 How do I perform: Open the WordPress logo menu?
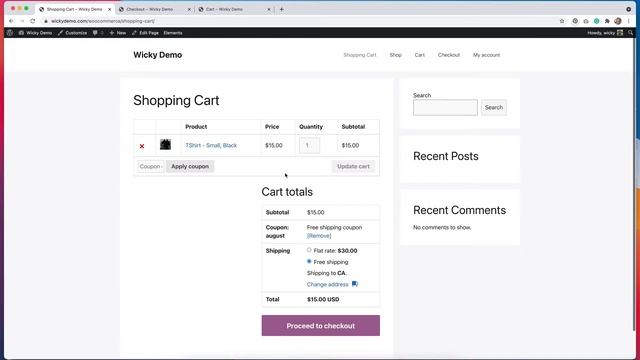click(10, 33)
